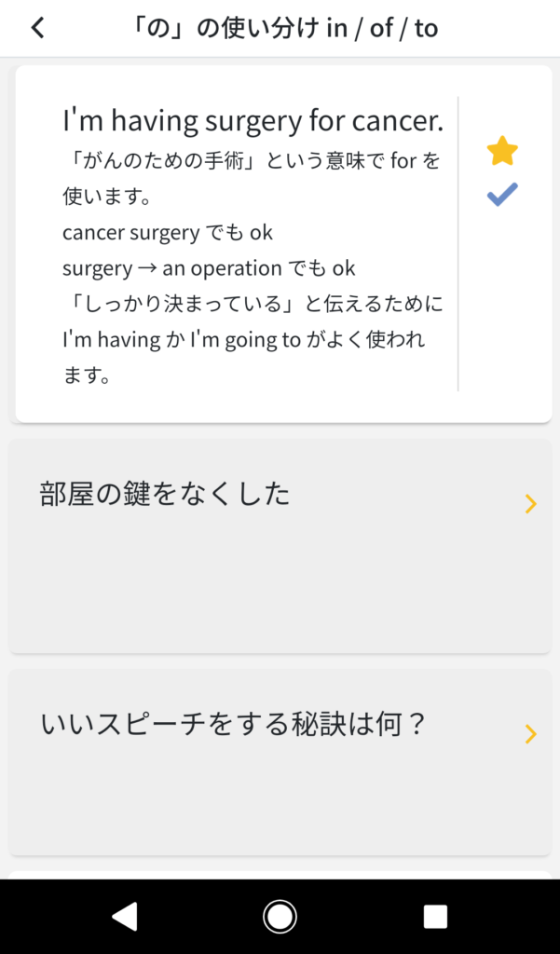Open the 部屋の鍵をなくした phrase card

(165, 494)
